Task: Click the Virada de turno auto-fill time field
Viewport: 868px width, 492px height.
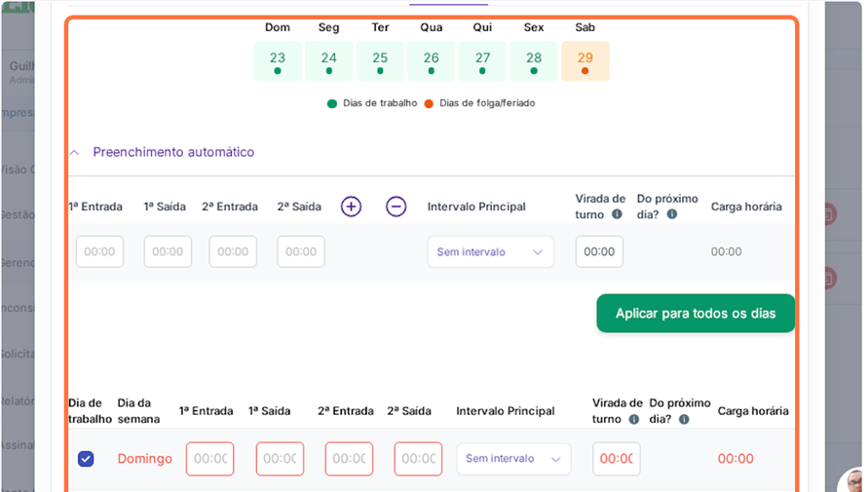Action: click(x=599, y=252)
